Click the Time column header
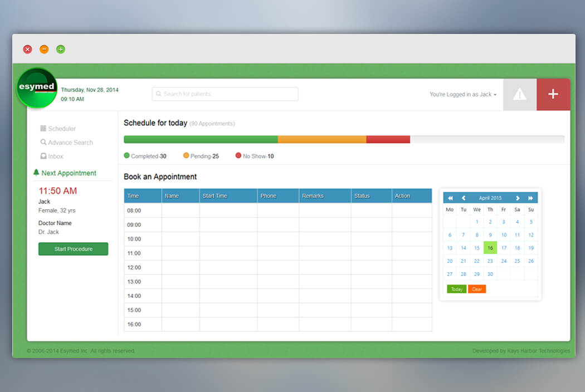Image resolution: width=585 pixels, height=392 pixels. tap(143, 196)
